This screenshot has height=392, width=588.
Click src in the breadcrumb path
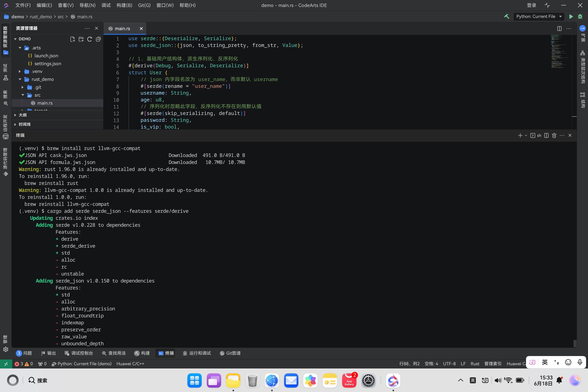[x=61, y=17]
